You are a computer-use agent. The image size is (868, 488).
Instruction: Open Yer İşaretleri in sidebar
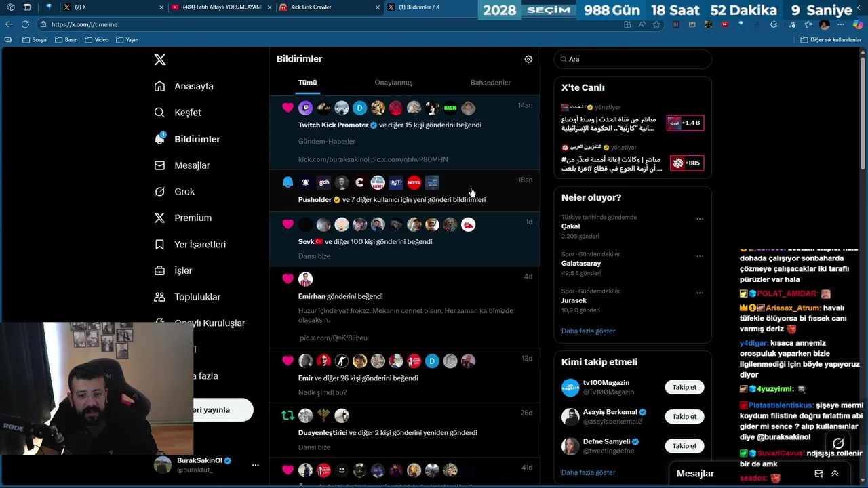pyautogui.click(x=191, y=244)
